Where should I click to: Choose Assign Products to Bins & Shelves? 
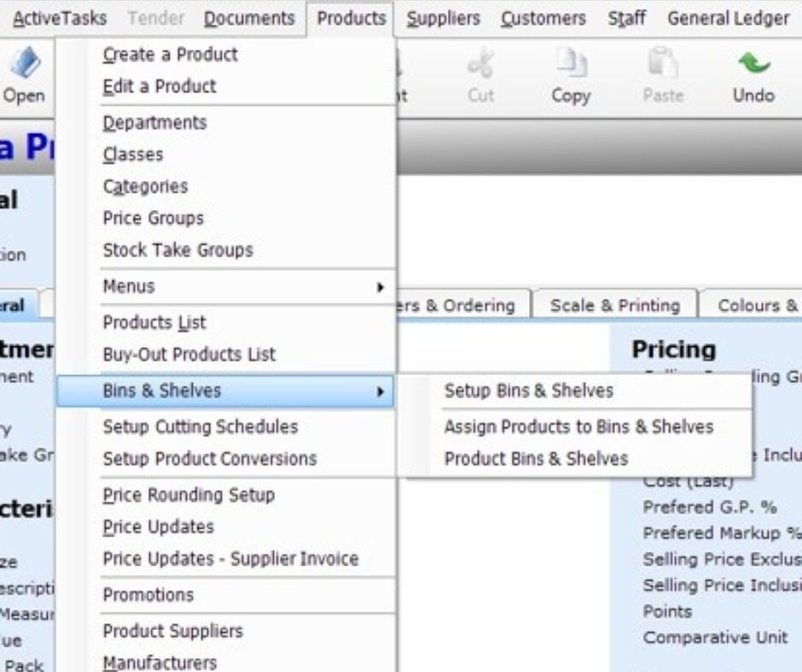[578, 426]
